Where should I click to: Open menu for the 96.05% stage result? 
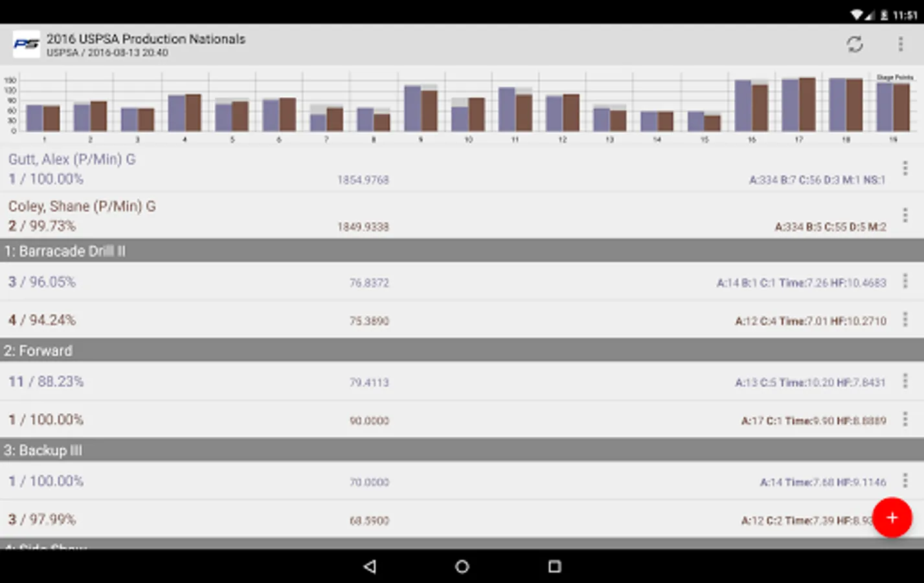pos(905,281)
